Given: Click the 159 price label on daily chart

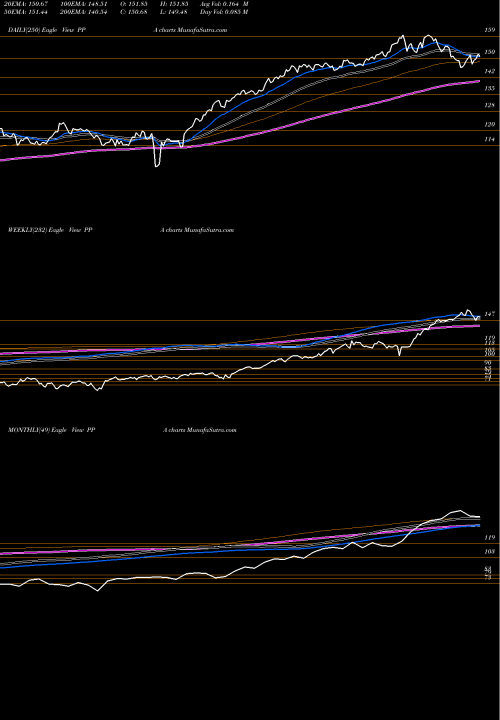Looking at the screenshot, I should point(490,30).
